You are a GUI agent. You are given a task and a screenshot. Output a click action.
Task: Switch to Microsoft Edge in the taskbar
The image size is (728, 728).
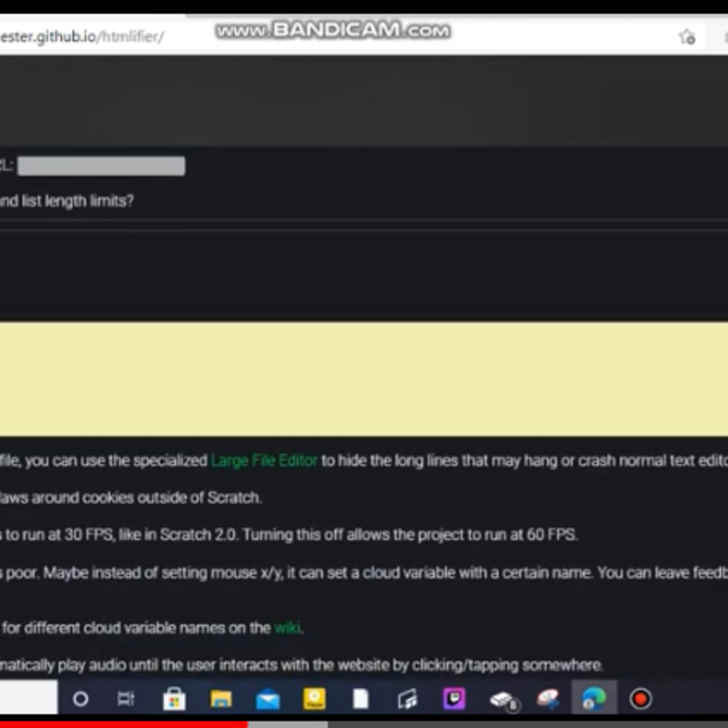tap(594, 699)
